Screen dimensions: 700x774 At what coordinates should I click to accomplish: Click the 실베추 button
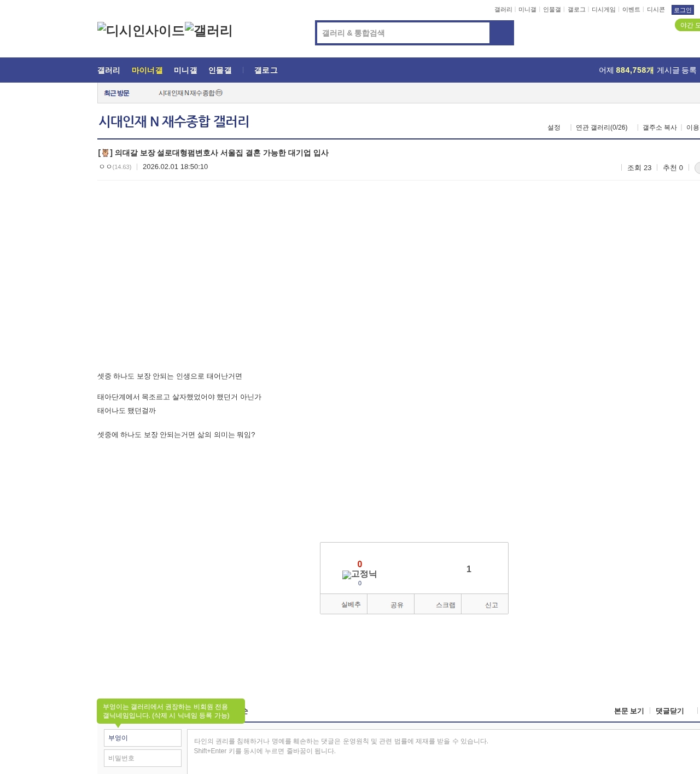click(x=344, y=604)
